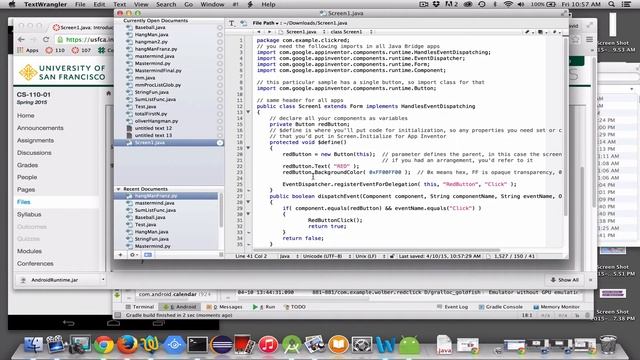The image size is (640, 360).
Task: Click the text options T icon in TextWrangler toolbar
Action: (231, 23)
